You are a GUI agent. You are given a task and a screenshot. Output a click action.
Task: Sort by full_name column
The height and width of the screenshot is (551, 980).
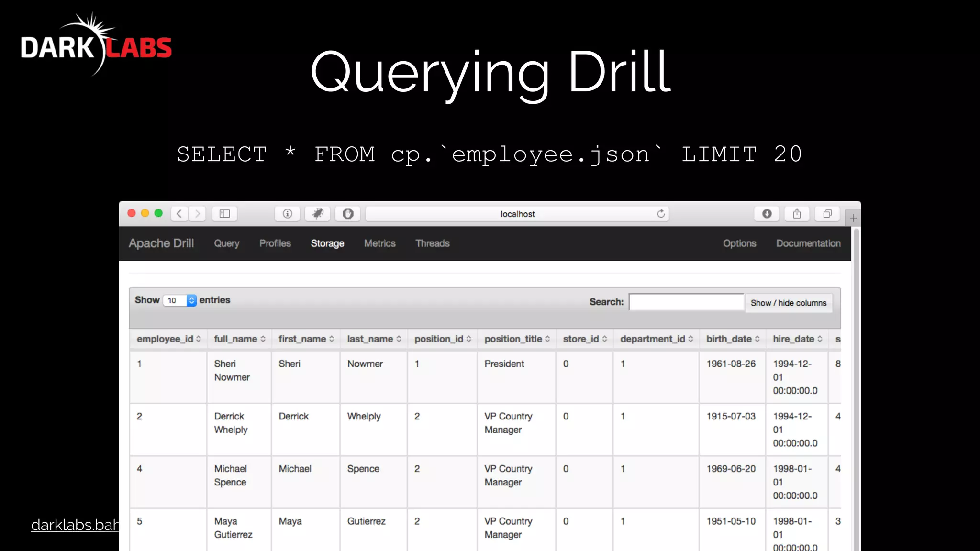tap(239, 339)
